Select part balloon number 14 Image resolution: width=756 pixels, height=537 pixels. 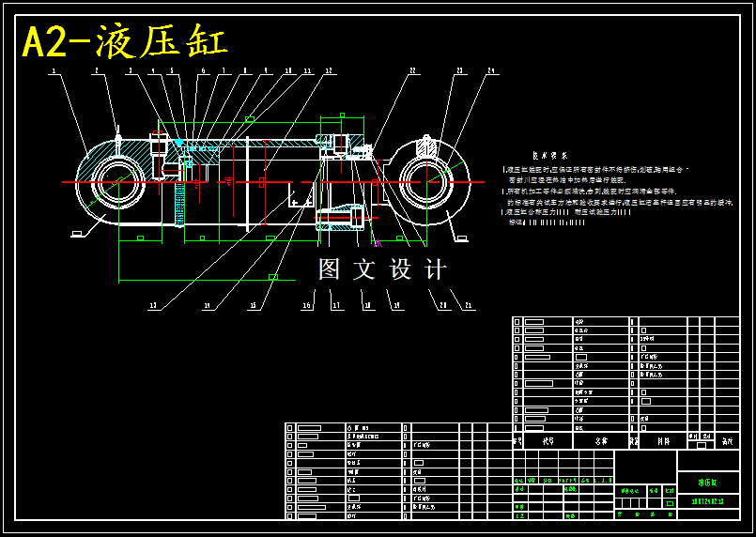pyautogui.click(x=207, y=306)
